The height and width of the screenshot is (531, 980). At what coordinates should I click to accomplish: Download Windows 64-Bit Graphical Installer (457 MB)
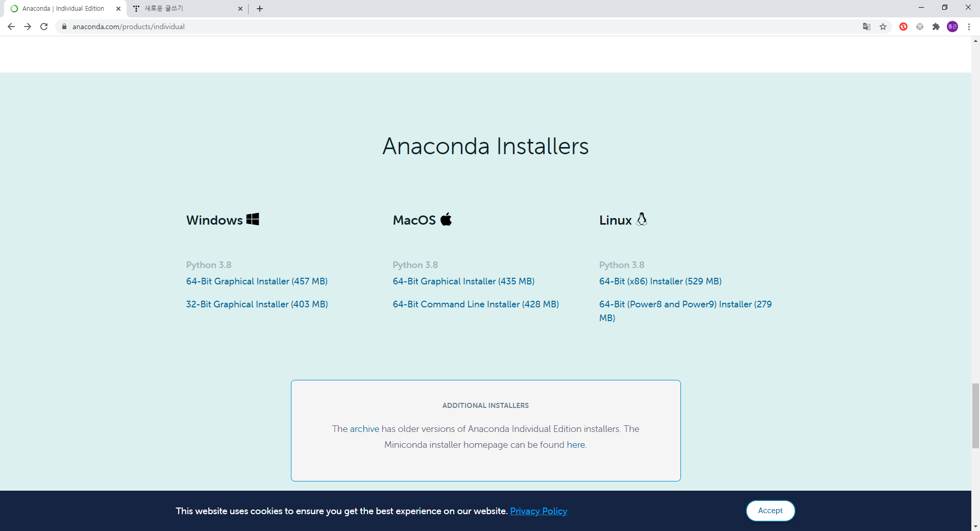257,281
